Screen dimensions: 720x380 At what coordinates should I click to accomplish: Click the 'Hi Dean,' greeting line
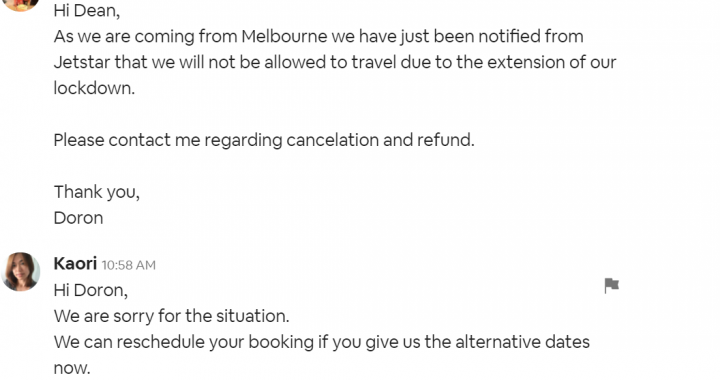87,11
